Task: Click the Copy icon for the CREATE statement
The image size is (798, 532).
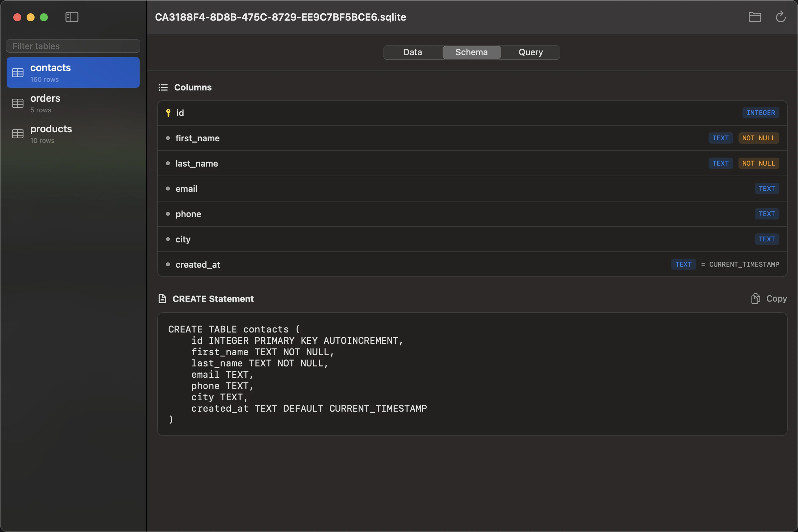Action: (x=755, y=299)
